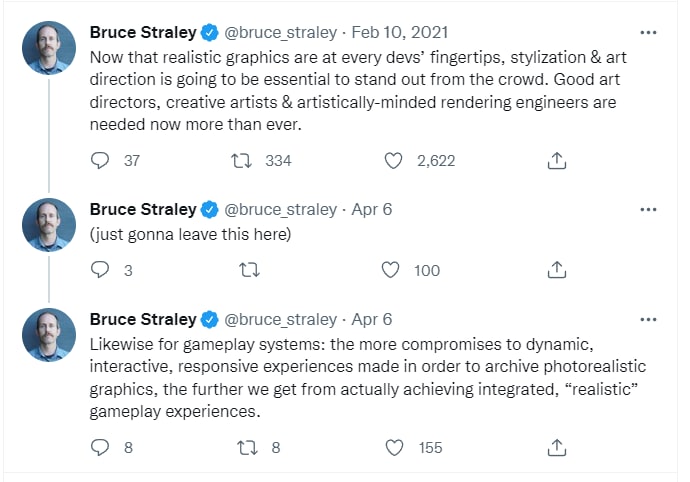690x482 pixels.
Task: Retweet the realistic graphics tweet with 334 retweets
Action: [241, 160]
